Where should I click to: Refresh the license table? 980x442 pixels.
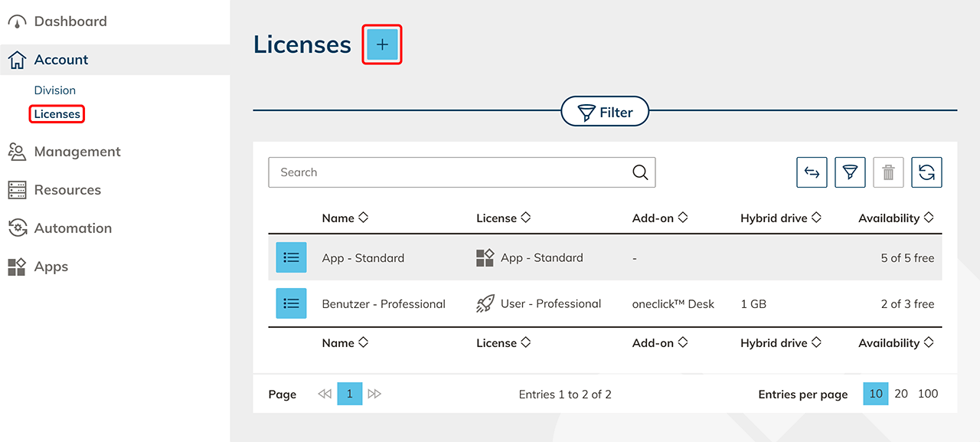926,172
